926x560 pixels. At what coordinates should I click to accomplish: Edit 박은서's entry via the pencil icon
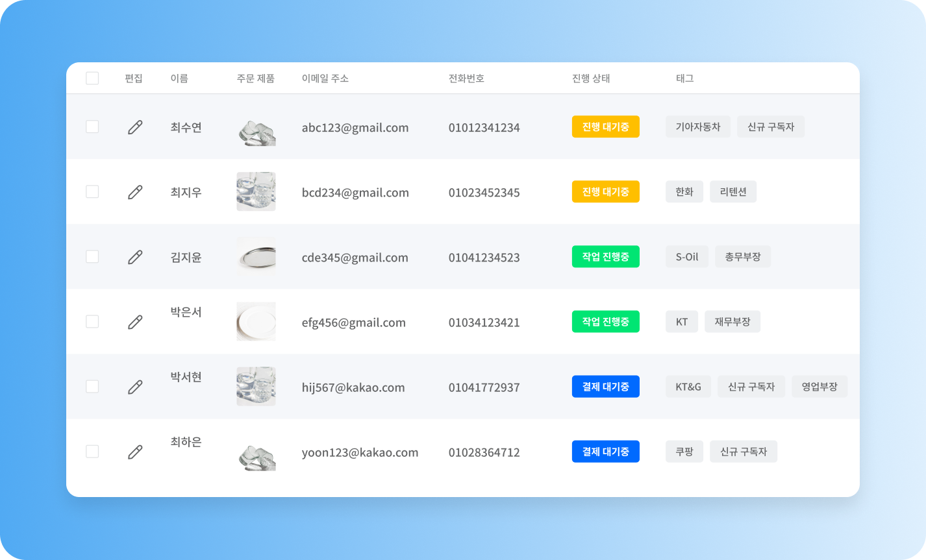coord(134,321)
